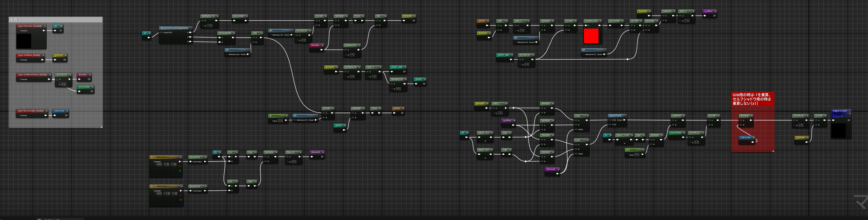The image size is (868, 220).
Task: Select the constant node titled 2
Action: click(x=278, y=116)
